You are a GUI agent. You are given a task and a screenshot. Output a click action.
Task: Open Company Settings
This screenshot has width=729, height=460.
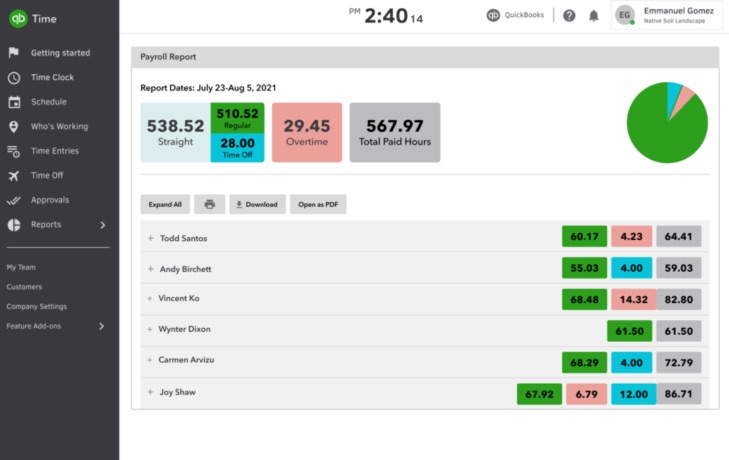37,307
